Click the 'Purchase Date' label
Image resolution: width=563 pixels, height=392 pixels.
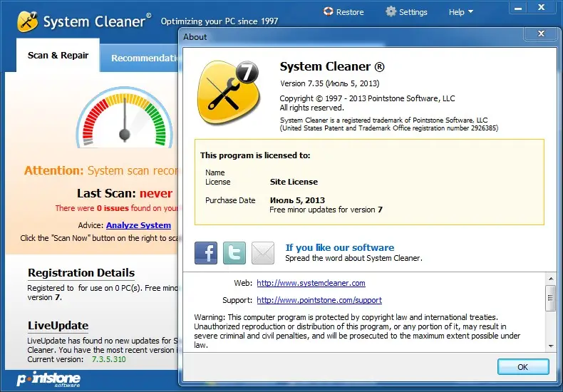230,200
